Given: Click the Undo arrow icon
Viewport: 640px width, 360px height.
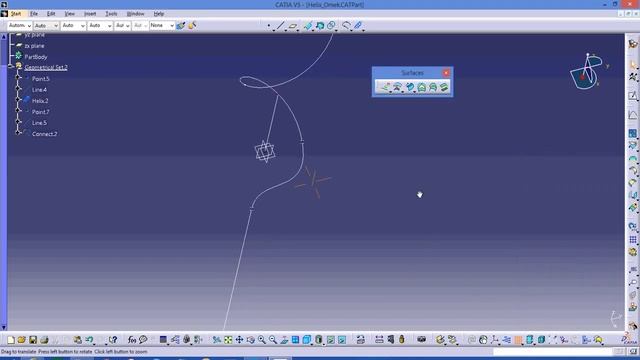Looking at the screenshot, I should (x=89, y=340).
